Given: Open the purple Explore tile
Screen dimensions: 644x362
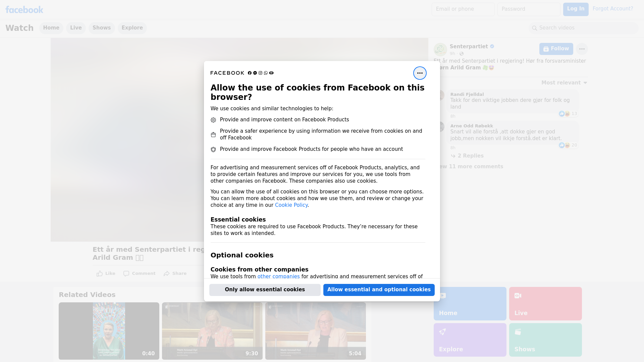Looking at the screenshot, I should pos(470,340).
